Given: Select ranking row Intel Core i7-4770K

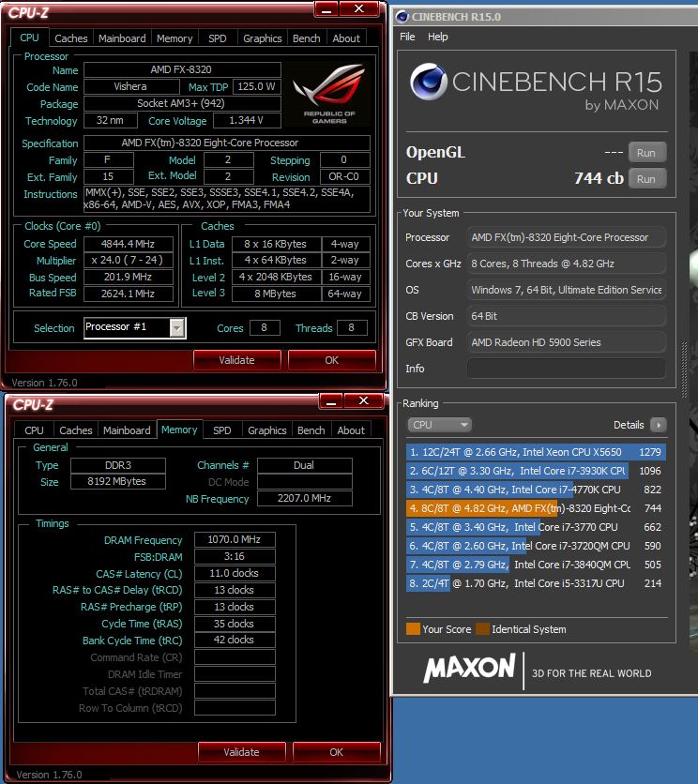Looking at the screenshot, I should pos(536,490).
